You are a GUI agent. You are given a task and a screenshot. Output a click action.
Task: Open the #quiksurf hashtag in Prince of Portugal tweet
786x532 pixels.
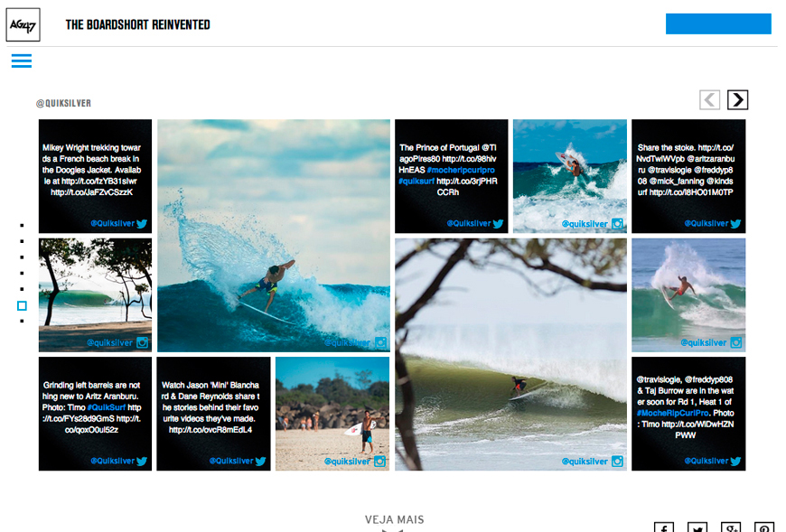416,182
